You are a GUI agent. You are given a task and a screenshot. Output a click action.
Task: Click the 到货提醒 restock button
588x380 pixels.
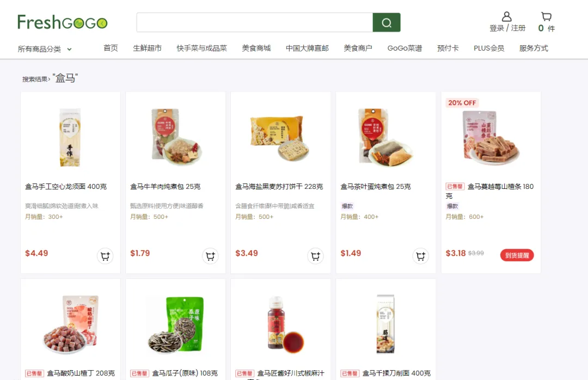517,255
